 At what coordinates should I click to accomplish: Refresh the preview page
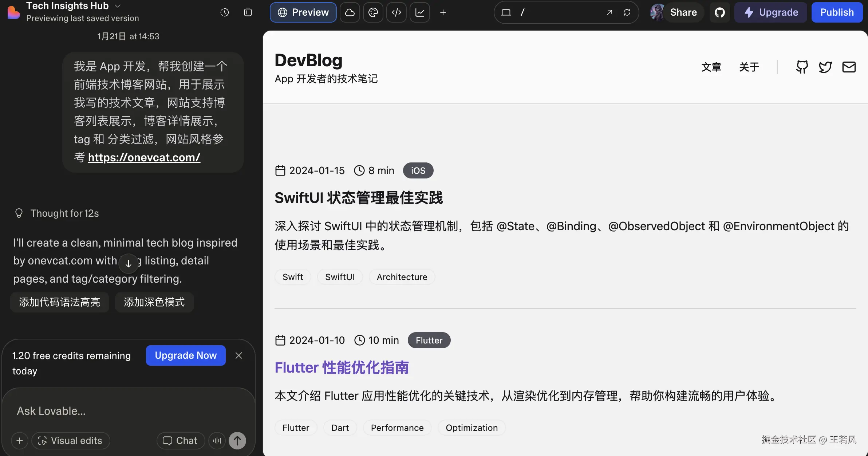pos(627,12)
